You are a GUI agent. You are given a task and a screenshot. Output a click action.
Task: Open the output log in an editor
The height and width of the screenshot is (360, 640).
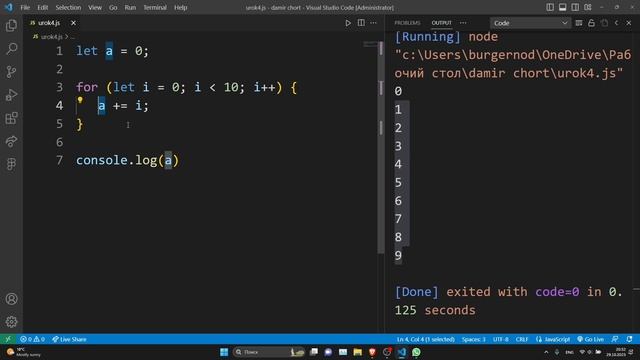(604, 23)
